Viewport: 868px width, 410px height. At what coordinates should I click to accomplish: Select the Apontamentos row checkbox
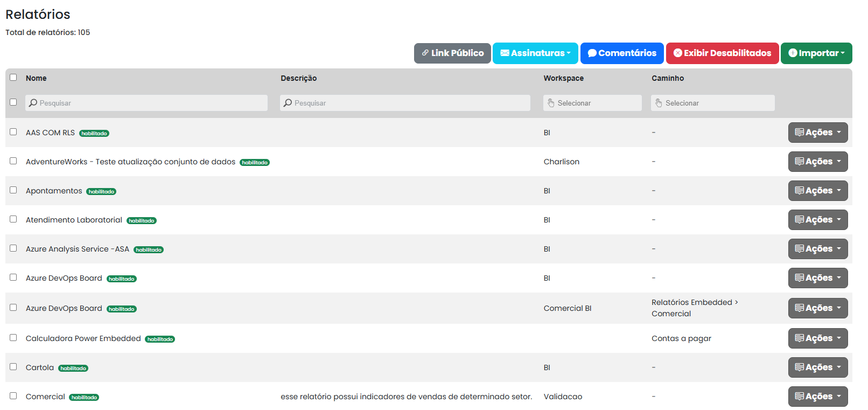(x=13, y=190)
